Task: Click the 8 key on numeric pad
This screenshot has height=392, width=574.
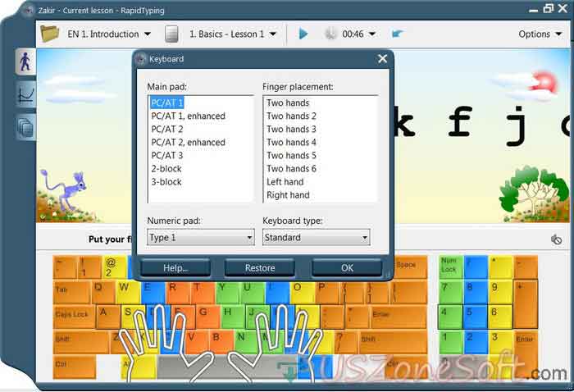Action: pyautogui.click(x=476, y=293)
